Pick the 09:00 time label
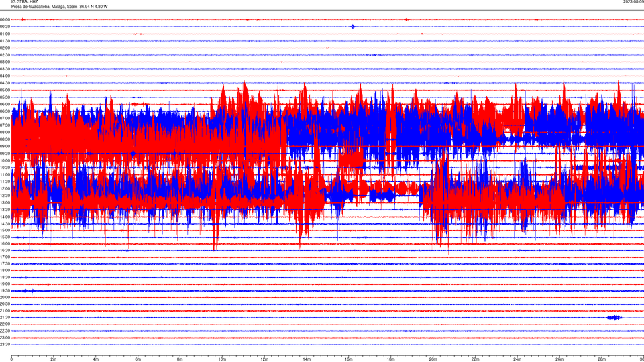644x362 pixels. coord(5,147)
